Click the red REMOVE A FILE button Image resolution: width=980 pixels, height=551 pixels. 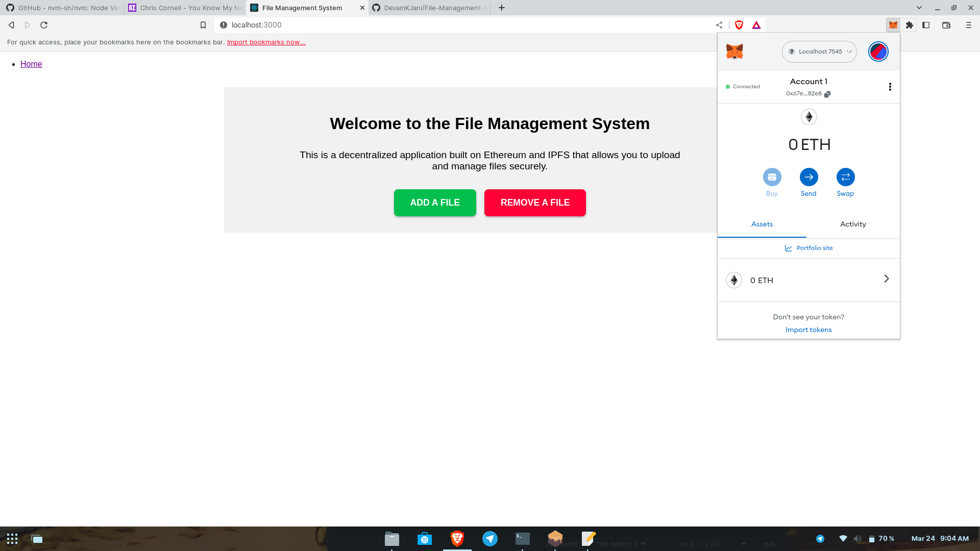[535, 203]
